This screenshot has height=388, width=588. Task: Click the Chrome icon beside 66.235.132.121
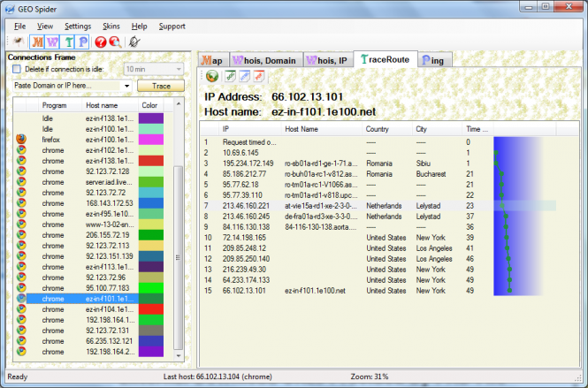pos(21,341)
